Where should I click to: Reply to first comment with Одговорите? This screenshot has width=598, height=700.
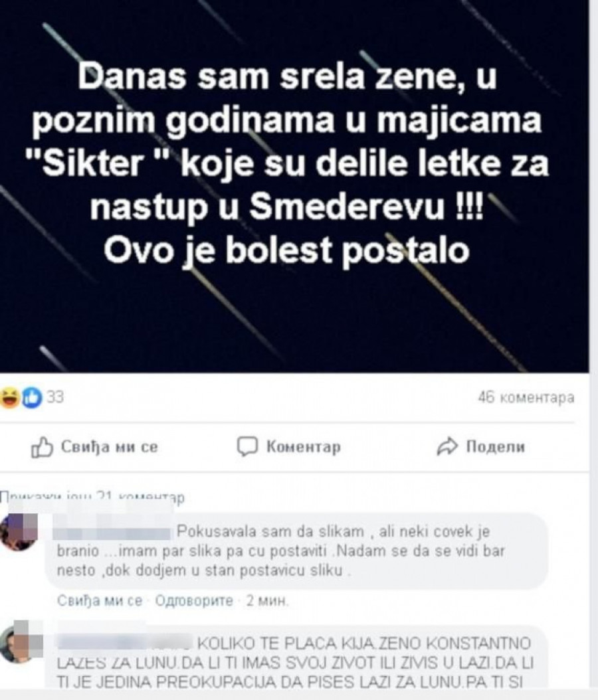point(194,601)
